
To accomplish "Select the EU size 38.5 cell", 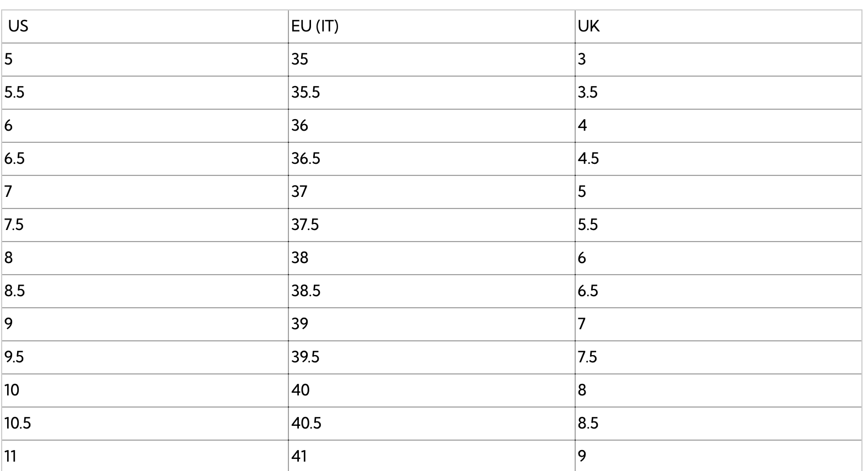I will click(306, 291).
